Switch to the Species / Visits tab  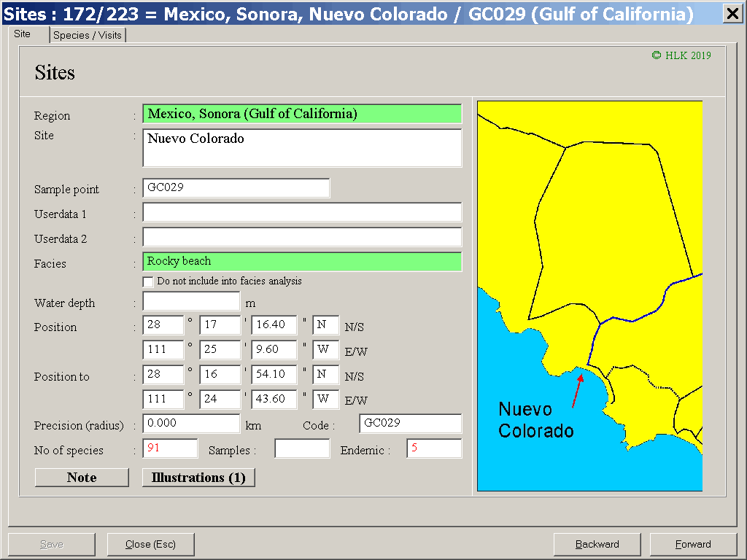(88, 35)
